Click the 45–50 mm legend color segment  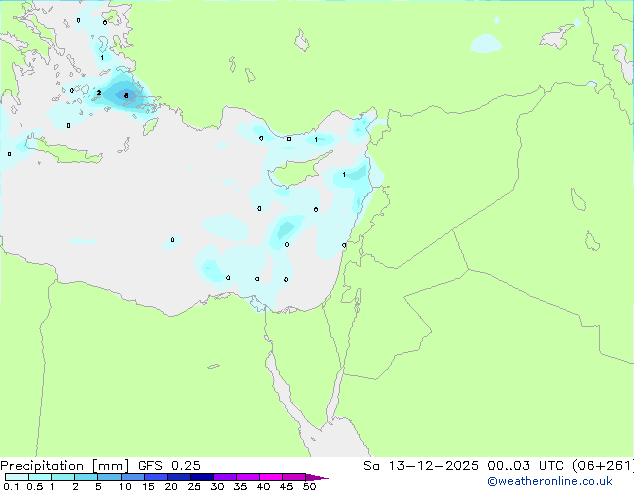pyautogui.click(x=294, y=477)
